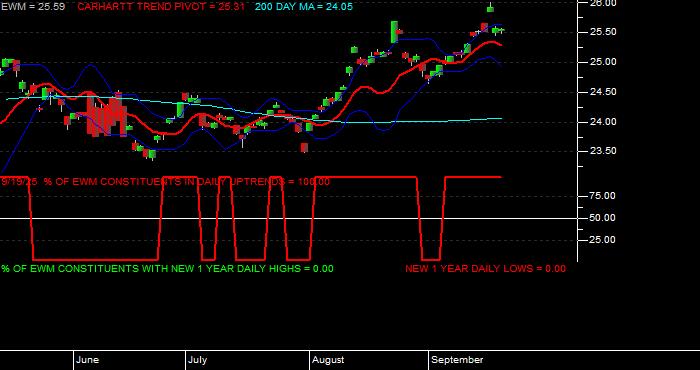700x370 pixels.
Task: Click the 26.00 price axis value
Action: (603, 3)
